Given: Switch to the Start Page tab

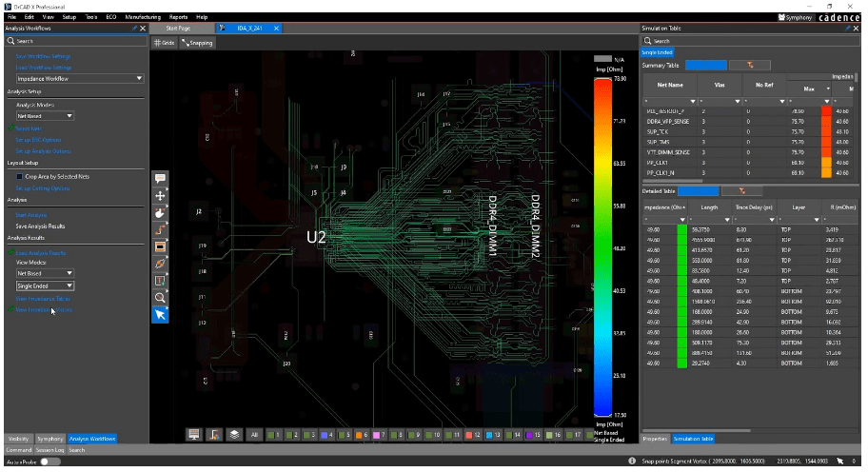Looking at the screenshot, I should pos(178,29).
